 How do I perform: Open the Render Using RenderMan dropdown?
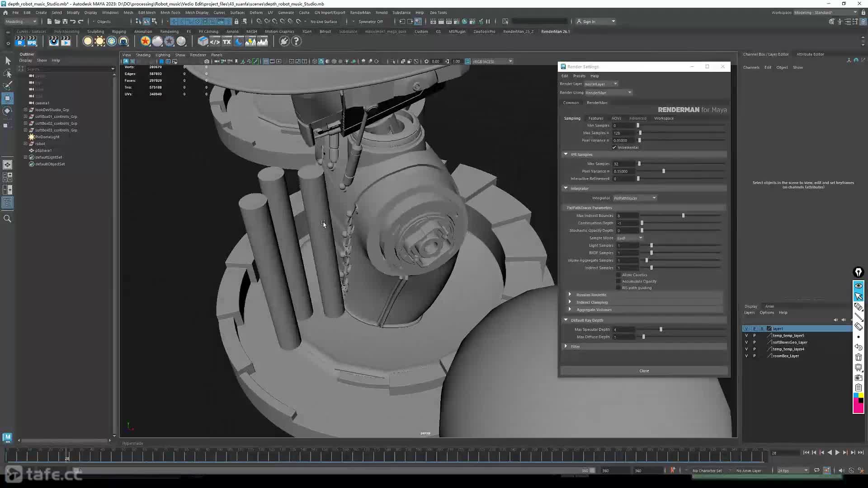(x=608, y=93)
